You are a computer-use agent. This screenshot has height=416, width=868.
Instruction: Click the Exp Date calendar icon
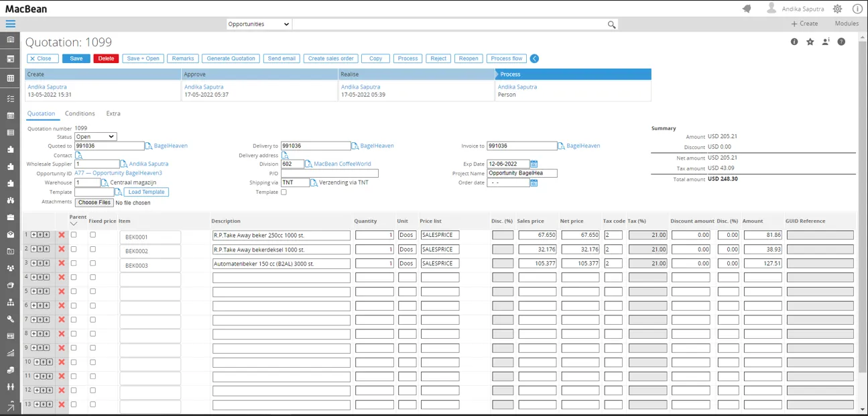534,164
